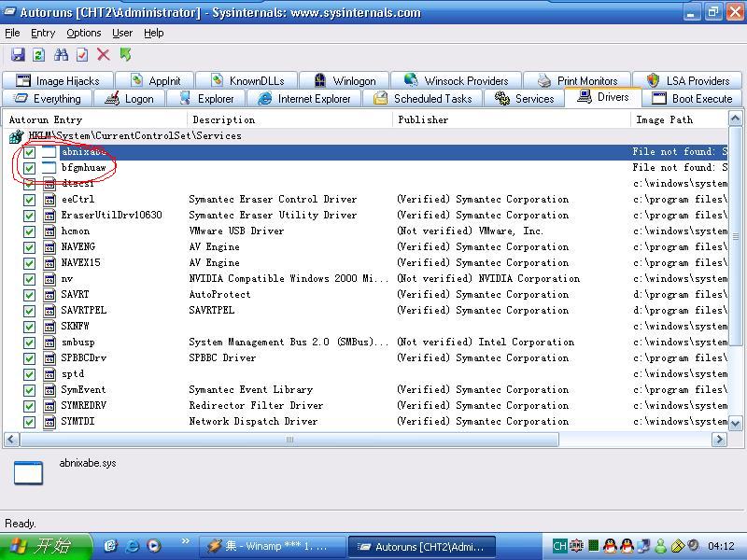Sort by Description column header

[x=290, y=119]
